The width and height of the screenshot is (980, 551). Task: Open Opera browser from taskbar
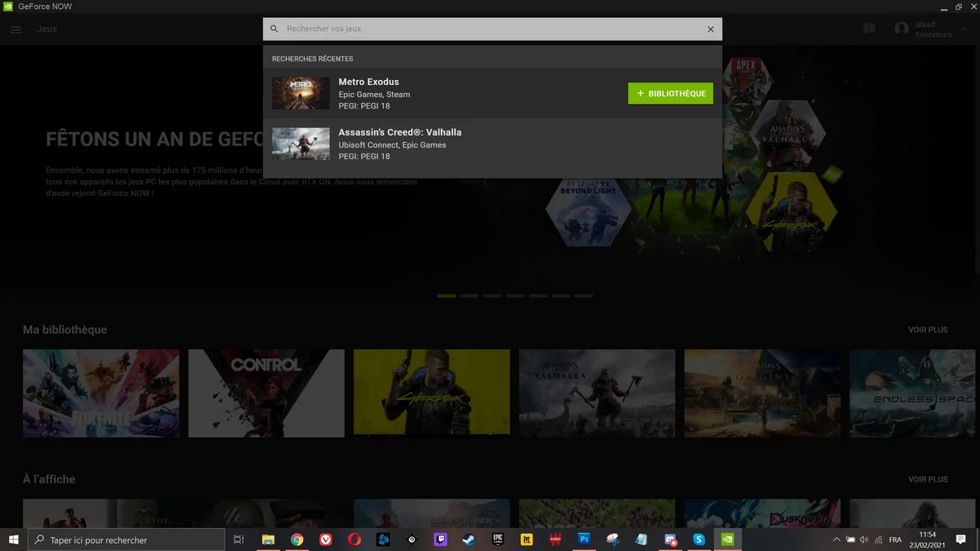point(354,540)
